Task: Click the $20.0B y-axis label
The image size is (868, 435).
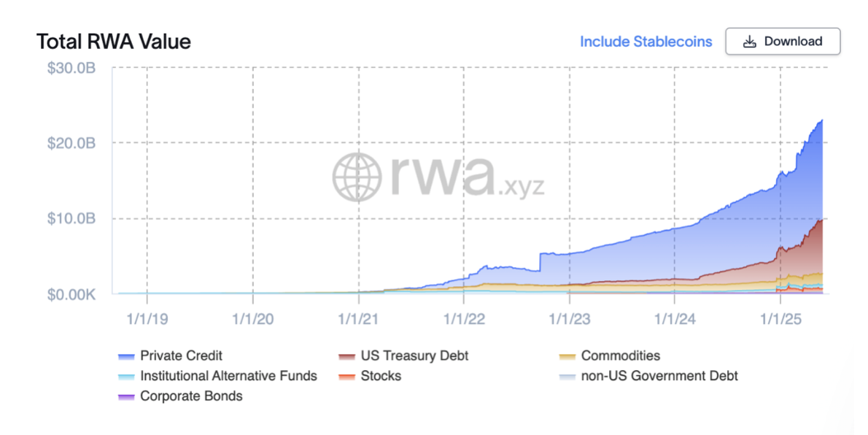Action: pyautogui.click(x=71, y=144)
